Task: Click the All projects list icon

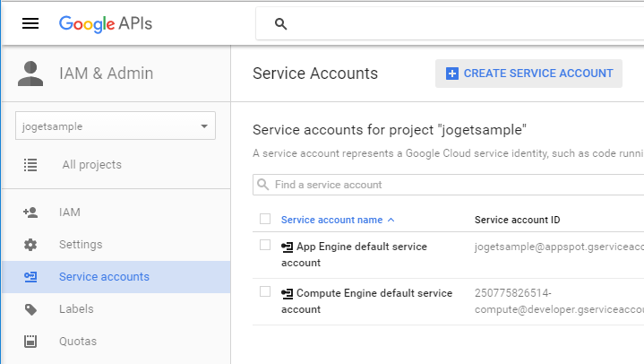Action: coord(30,165)
